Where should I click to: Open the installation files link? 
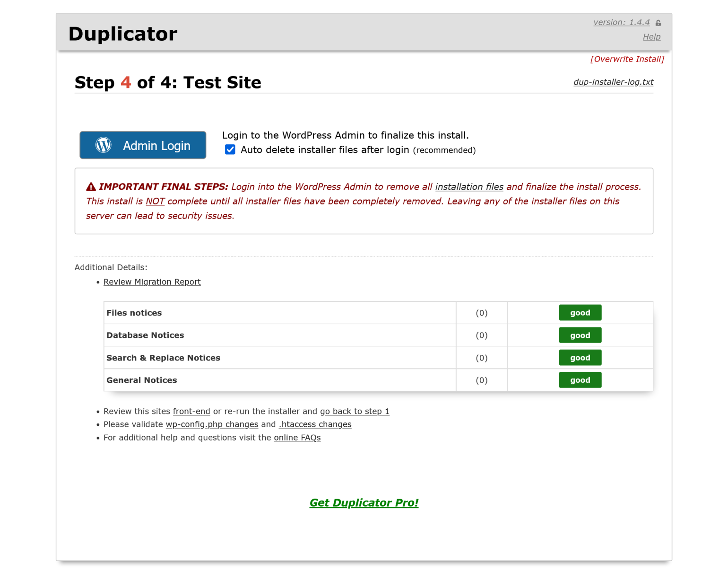(469, 187)
